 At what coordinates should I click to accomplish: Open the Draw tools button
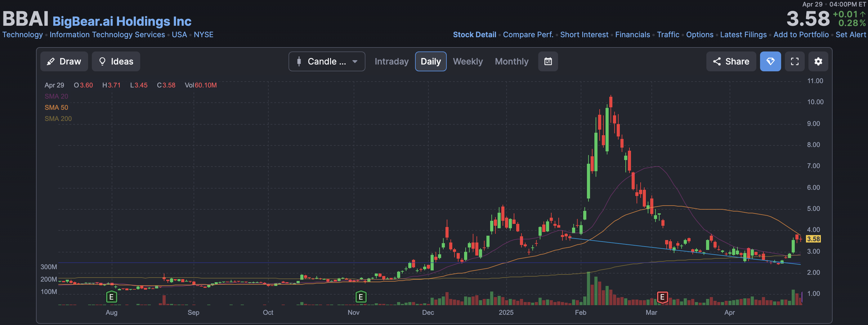point(64,61)
